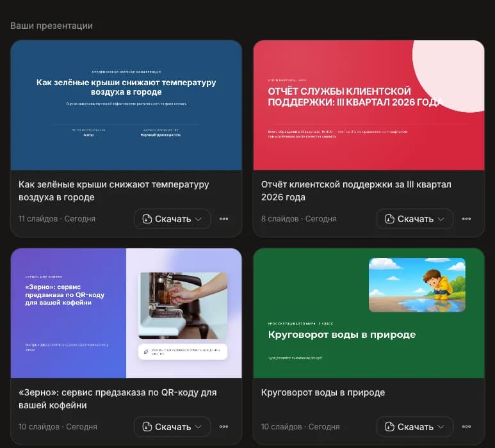Viewport: 495px width, 448px height.
Task: Open more options for the green roofs presentation
Action: point(223,219)
